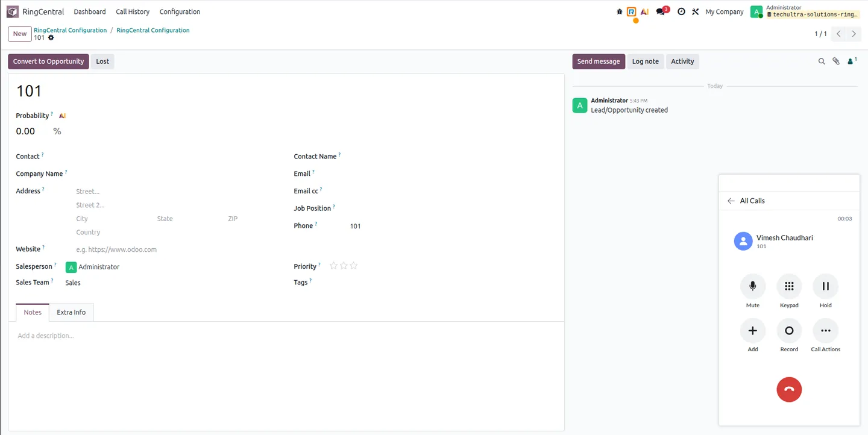This screenshot has height=435, width=868.
Task: Mute the active call
Action: 753,286
